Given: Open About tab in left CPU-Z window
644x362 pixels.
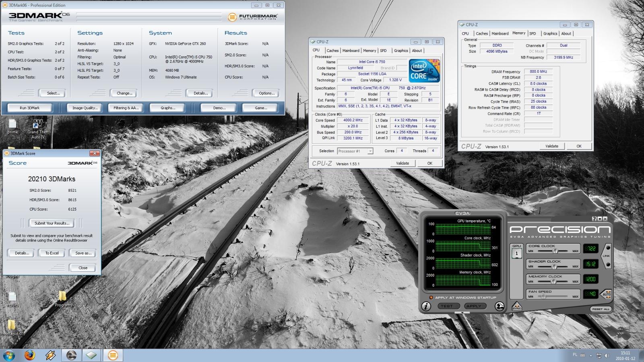Looking at the screenshot, I should click(x=417, y=51).
